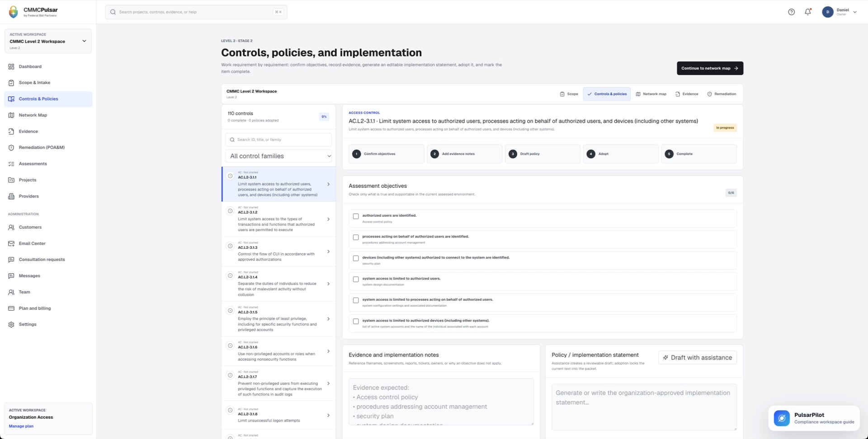Expand control AC.L2-3.1.7 chevron
This screenshot has height=439, width=868.
pos(328,384)
